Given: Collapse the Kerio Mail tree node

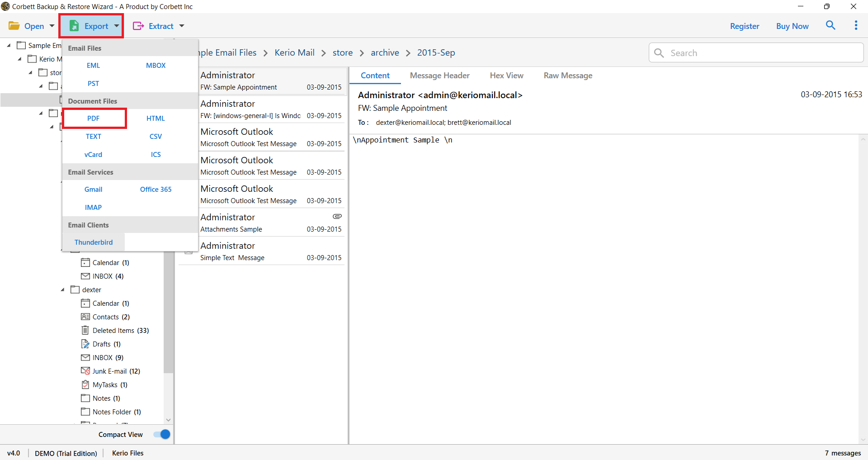Looking at the screenshot, I should click(x=19, y=59).
